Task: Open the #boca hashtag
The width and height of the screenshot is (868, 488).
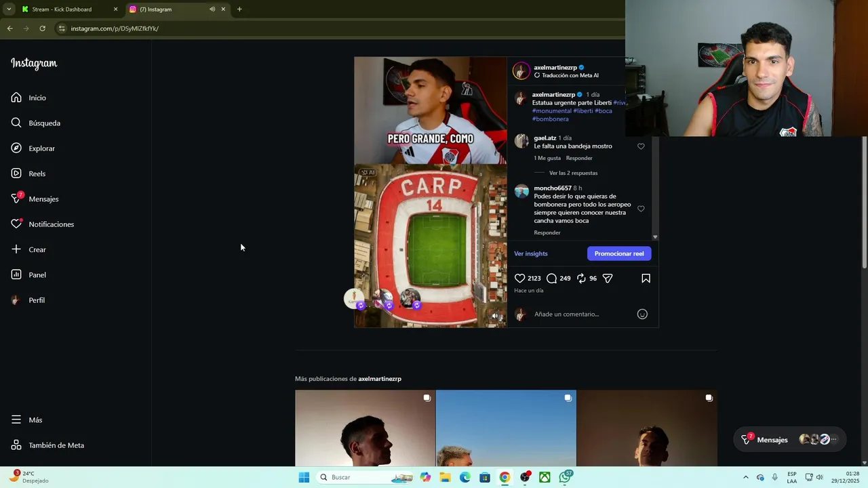Action: (x=604, y=110)
